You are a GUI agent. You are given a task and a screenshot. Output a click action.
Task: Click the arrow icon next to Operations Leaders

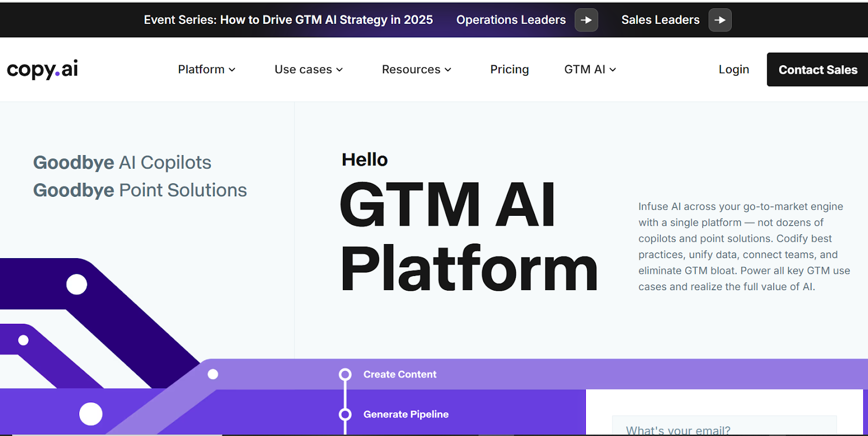586,20
